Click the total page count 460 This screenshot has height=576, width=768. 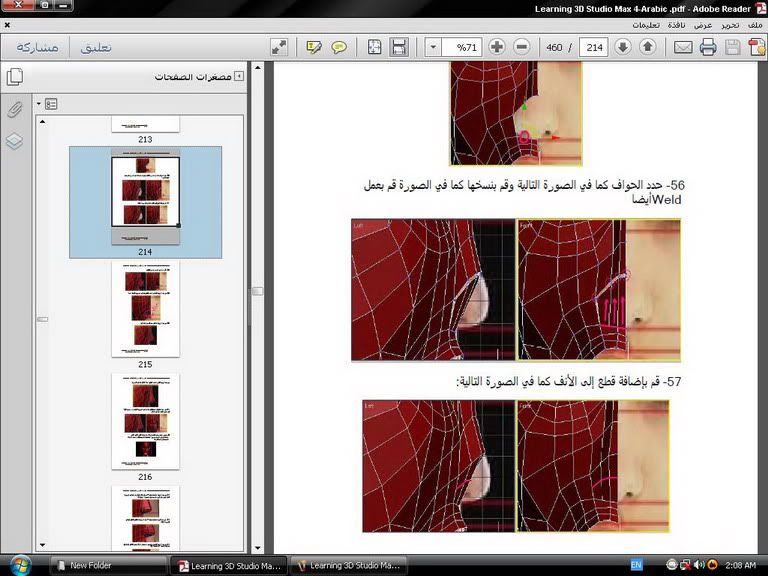(554, 48)
